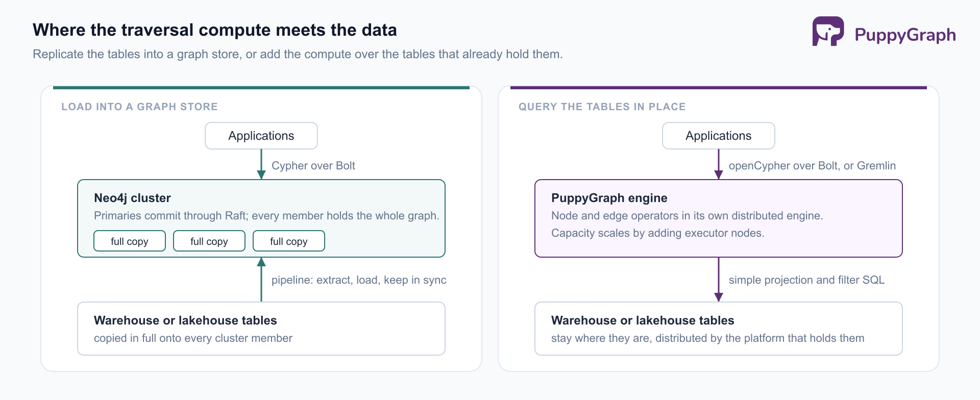
Task: Click the 'openCypher over Bolt, or Gremlin' label
Action: point(812,165)
